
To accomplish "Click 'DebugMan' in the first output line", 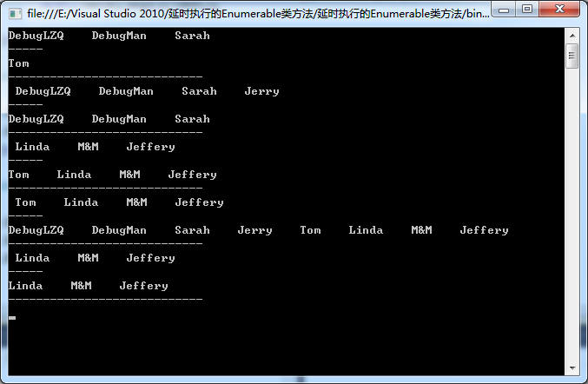I will (x=119, y=36).
